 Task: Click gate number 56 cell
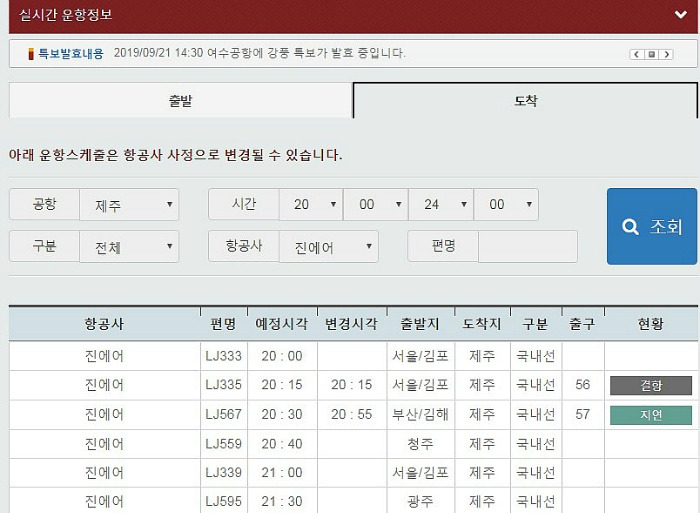click(583, 385)
